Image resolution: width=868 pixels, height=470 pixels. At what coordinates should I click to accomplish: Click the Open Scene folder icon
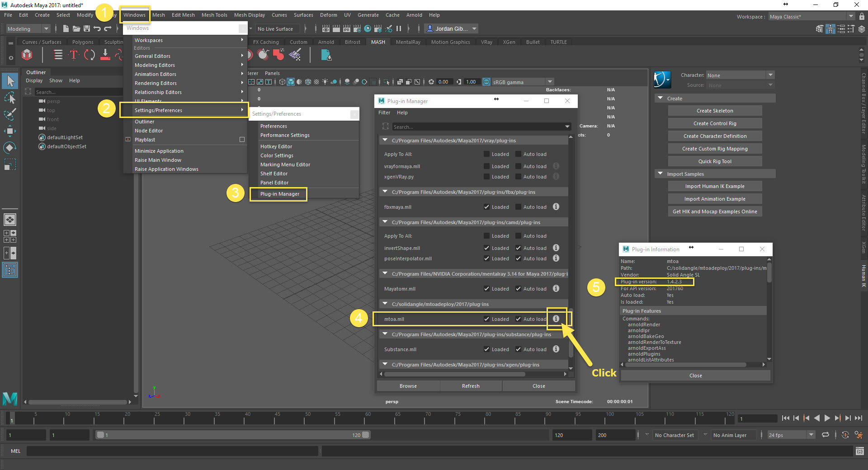click(x=76, y=28)
